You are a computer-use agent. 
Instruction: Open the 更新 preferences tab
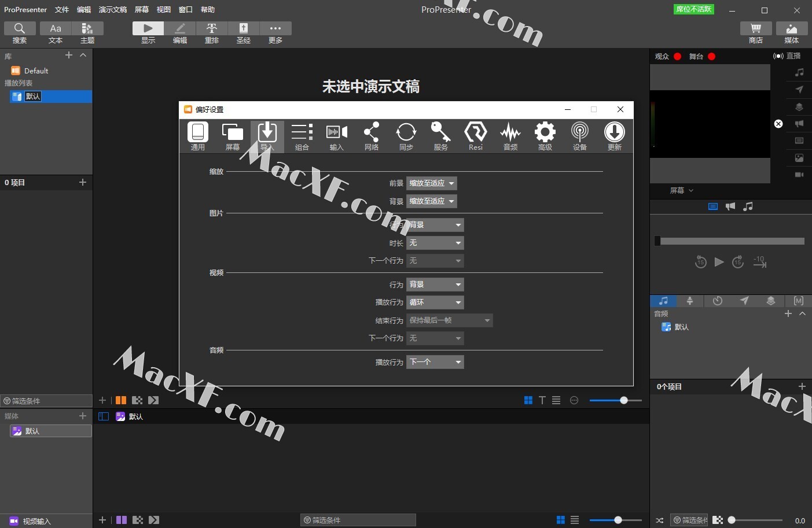[615, 136]
